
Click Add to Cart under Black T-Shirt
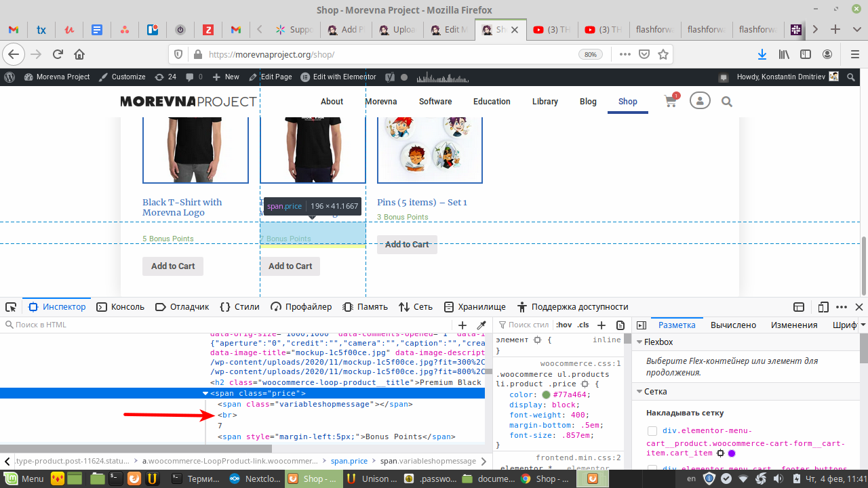173,266
